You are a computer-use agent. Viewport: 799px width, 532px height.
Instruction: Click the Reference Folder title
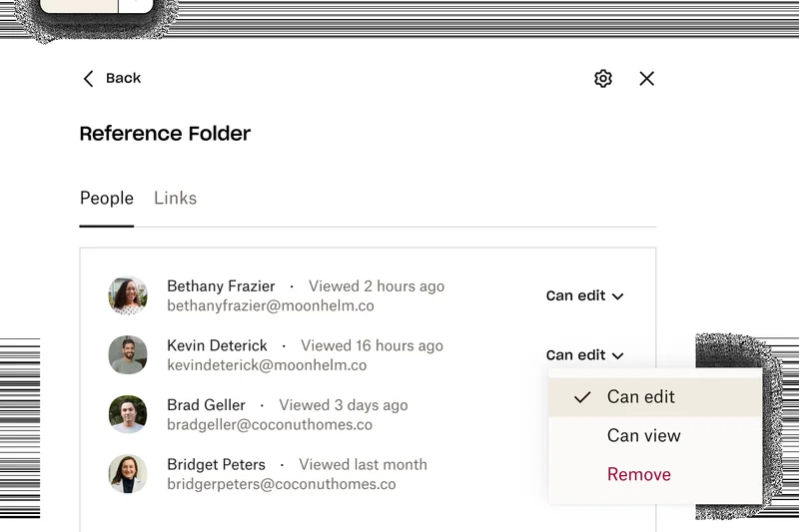pos(165,134)
